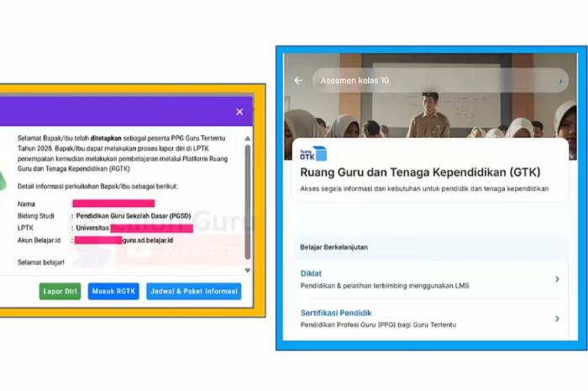Click the Akun Belajar.id label

click(39, 240)
